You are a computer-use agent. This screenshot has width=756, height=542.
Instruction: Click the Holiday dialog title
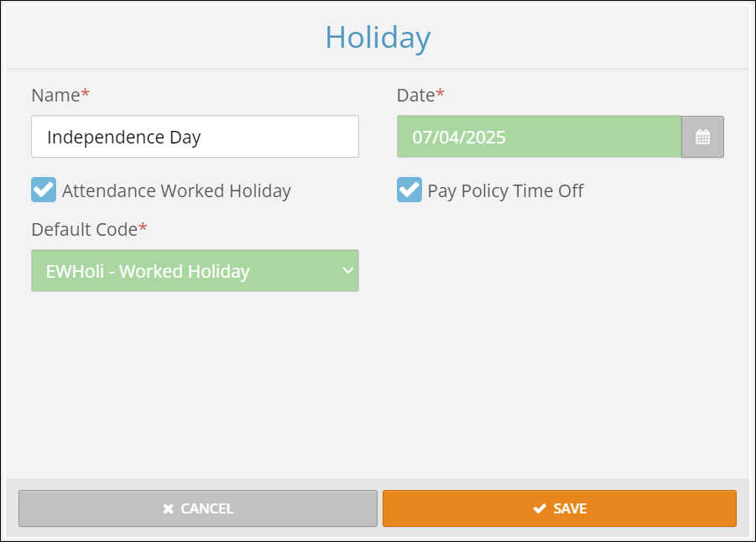tap(377, 37)
